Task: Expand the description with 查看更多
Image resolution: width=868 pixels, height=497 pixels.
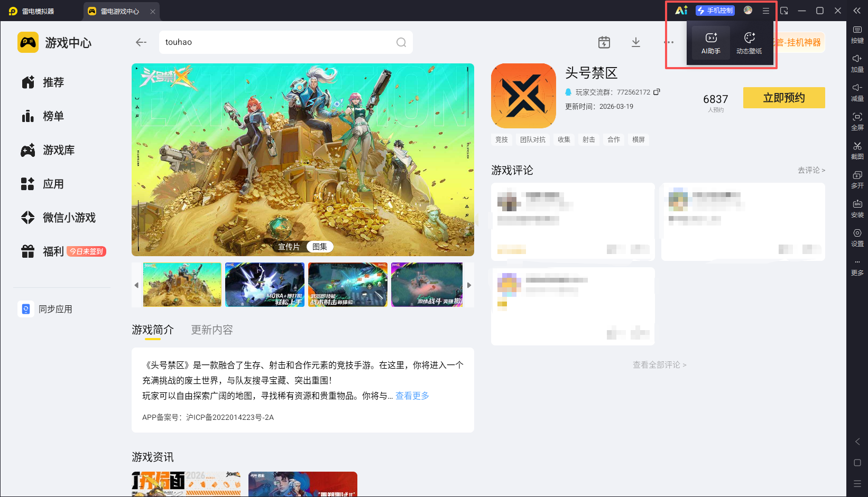Action: pos(412,396)
